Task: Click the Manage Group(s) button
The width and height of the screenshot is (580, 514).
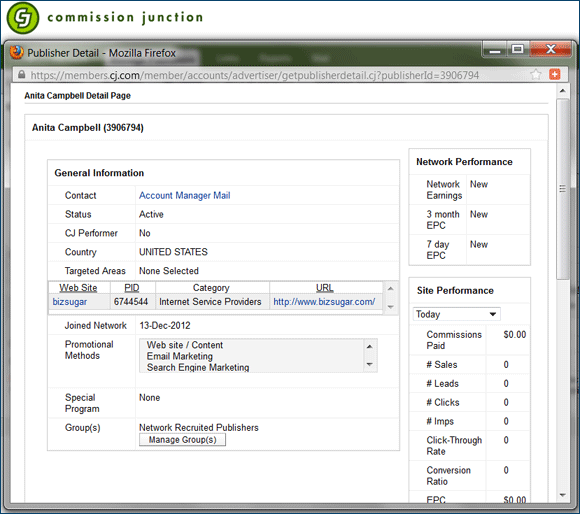Action: pyautogui.click(x=182, y=440)
